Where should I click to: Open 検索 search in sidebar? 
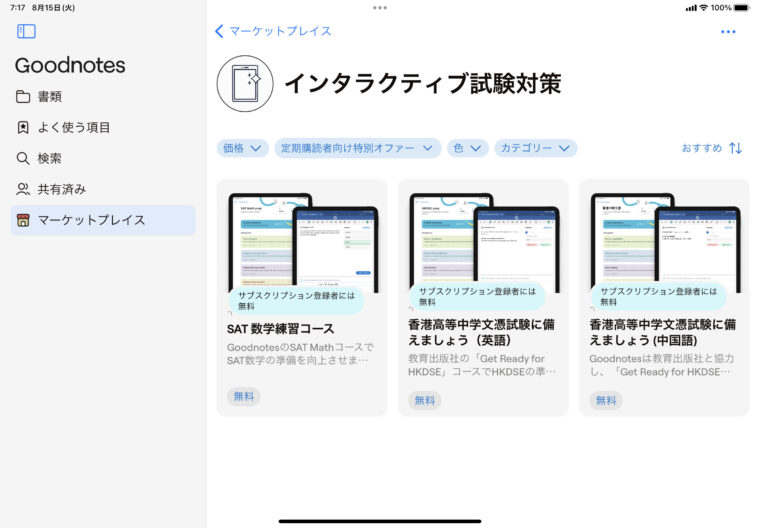click(x=103, y=159)
